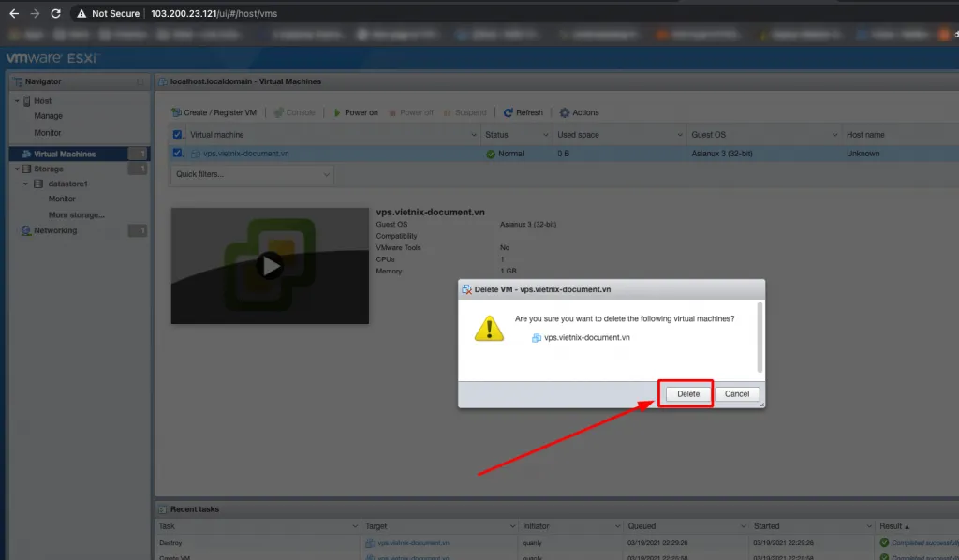Collapse the Storage tree node
This screenshot has width=959, height=560.
coord(17,169)
